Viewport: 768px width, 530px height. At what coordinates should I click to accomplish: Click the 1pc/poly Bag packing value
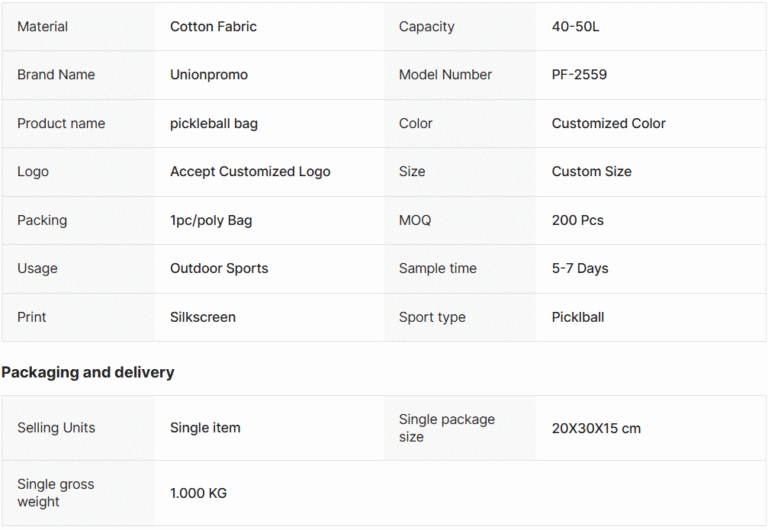tap(211, 220)
